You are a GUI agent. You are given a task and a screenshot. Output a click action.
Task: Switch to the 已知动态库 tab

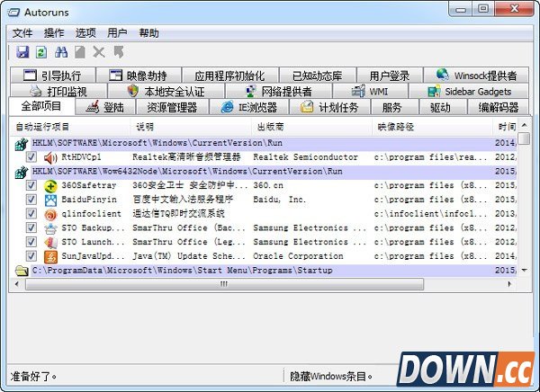(x=317, y=76)
